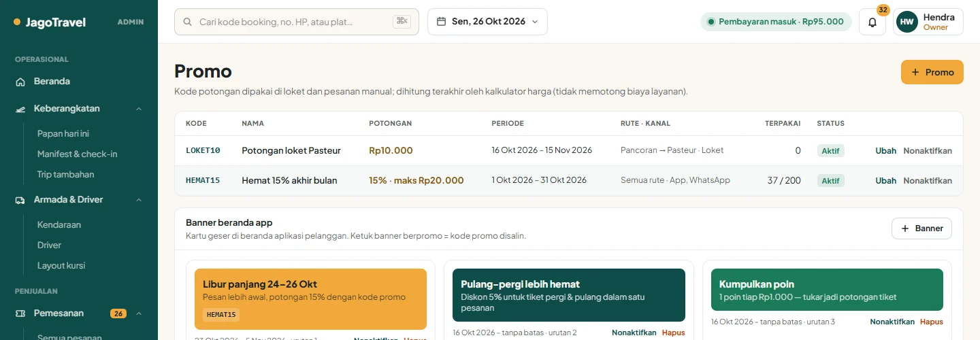Open the Driver menu item
Screen dimensions: 980x340
pos(49,245)
